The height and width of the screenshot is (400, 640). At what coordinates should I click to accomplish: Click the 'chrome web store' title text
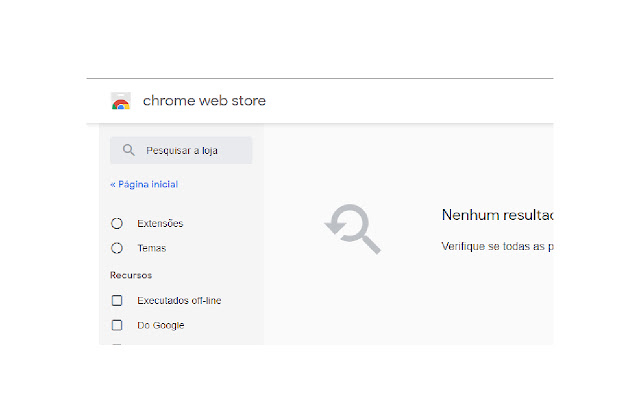coord(204,101)
